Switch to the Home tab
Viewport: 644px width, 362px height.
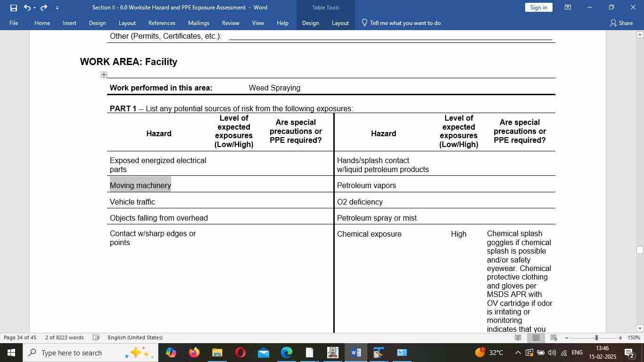tap(42, 23)
